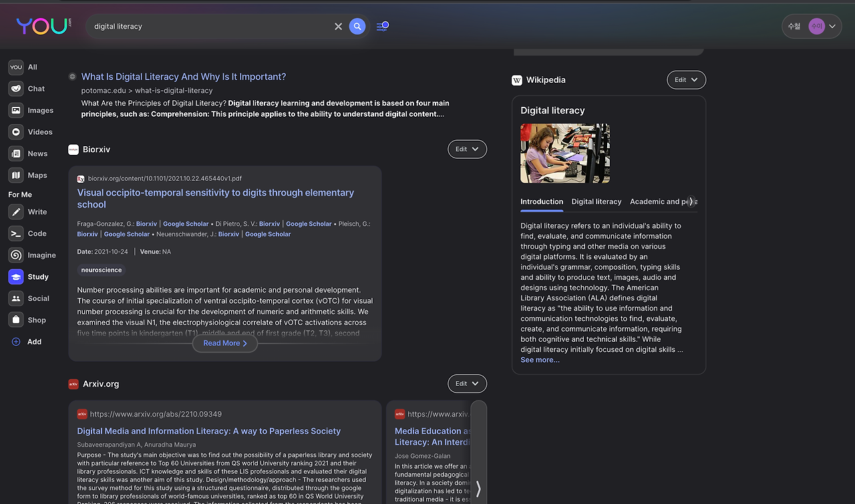Screen dimensions: 855x504
Task: Open the search filter settings icon
Action: pos(382,27)
